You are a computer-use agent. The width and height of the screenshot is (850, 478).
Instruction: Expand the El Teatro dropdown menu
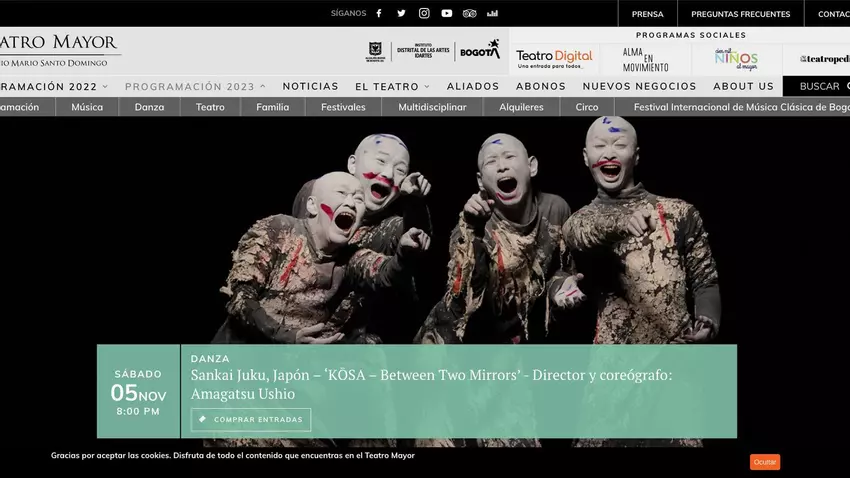point(392,87)
